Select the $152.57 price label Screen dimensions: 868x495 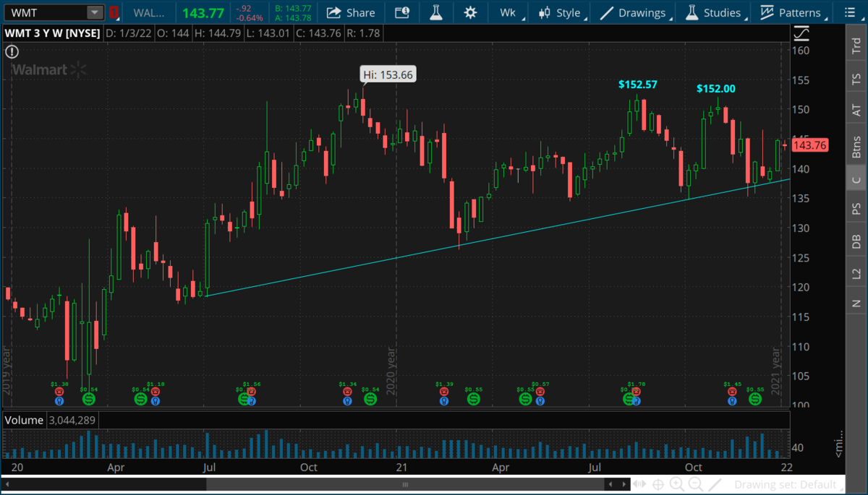pyautogui.click(x=638, y=85)
